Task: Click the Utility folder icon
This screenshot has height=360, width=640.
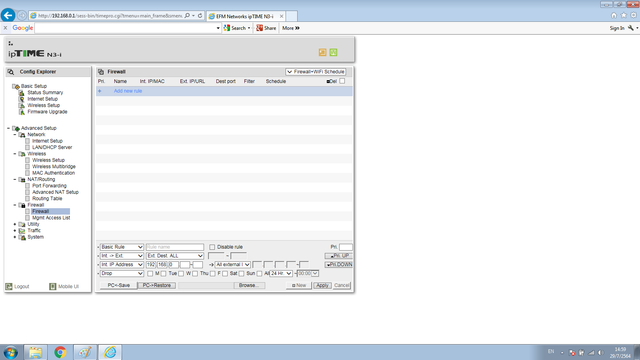Action: 22,224
